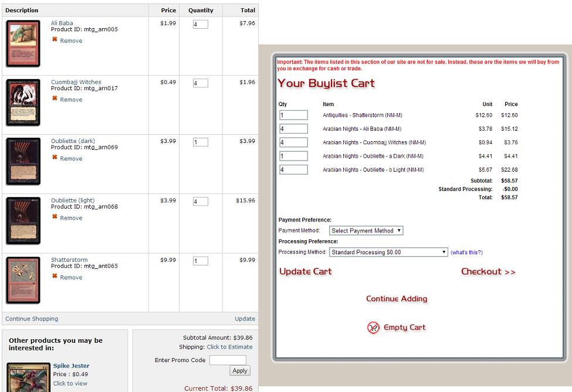Click Update Cart in buylist
The height and width of the screenshot is (392, 572).
pyautogui.click(x=305, y=272)
